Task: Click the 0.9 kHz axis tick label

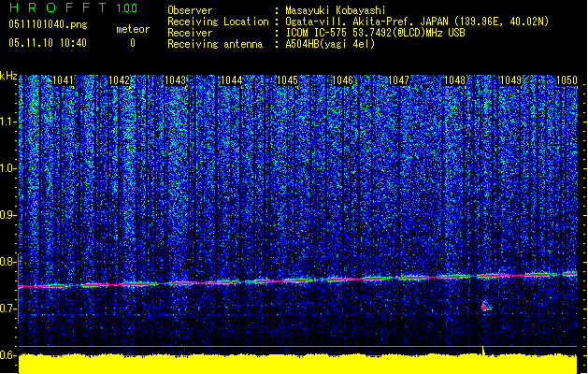Action: (8, 215)
